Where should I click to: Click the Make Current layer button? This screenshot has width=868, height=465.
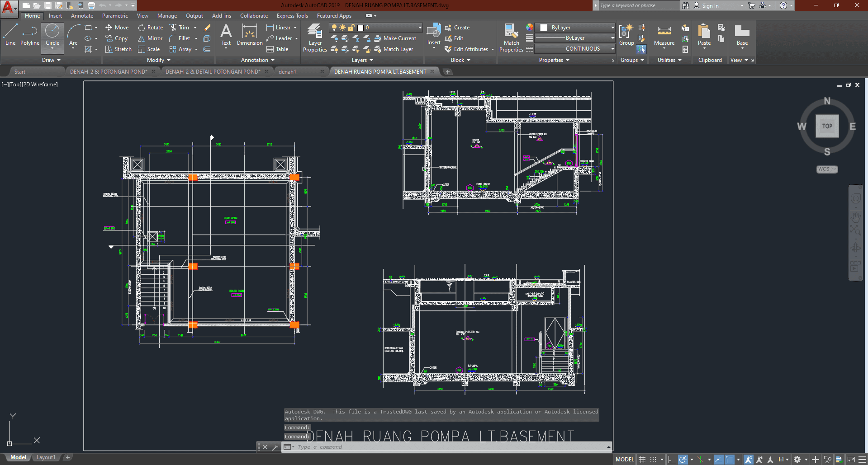pyautogui.click(x=395, y=38)
